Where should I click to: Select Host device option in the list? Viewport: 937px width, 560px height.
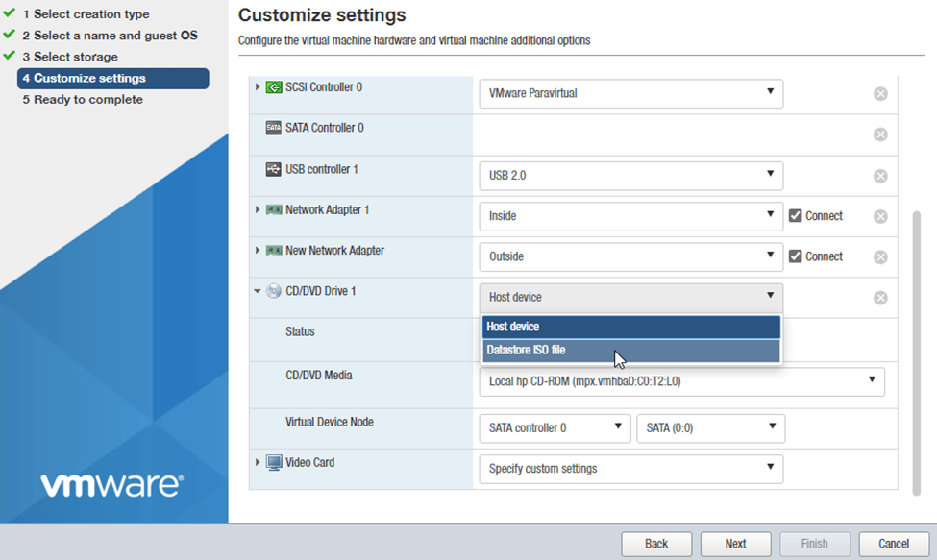631,327
